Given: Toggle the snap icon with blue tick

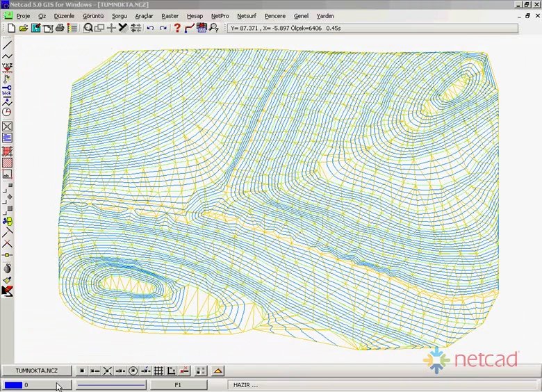Looking at the screenshot, I should [146, 371].
